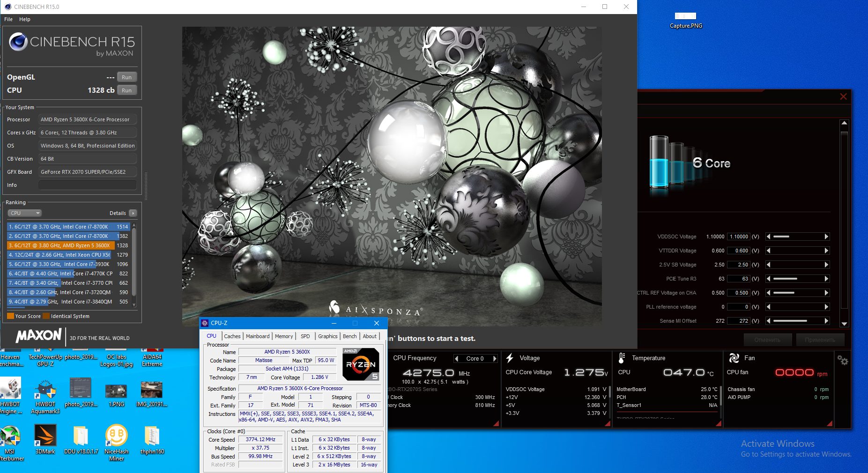
Task: Open the File menu in Cinebench
Action: tap(8, 19)
